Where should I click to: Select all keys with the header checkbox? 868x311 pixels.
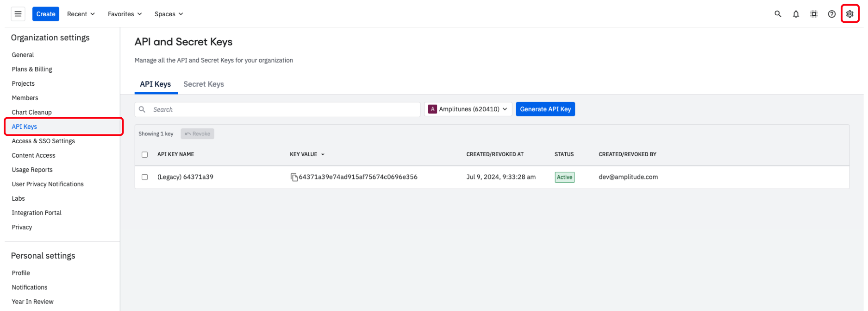[145, 154]
